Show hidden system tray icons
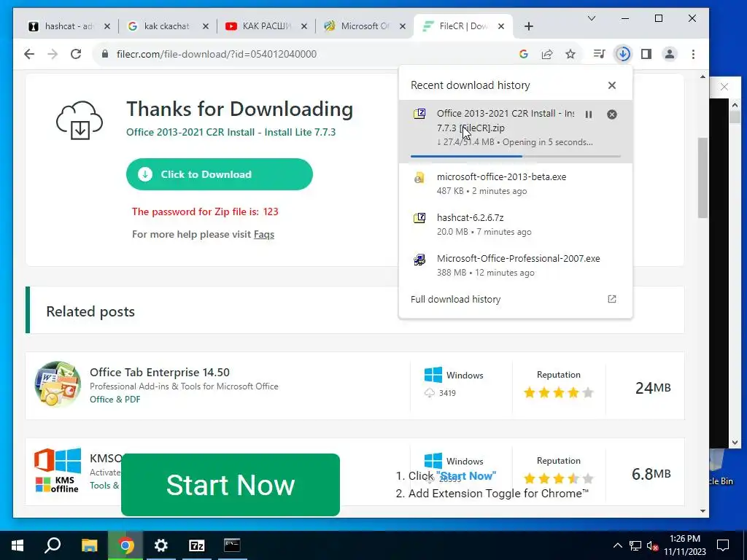The image size is (747, 560). 617,545
